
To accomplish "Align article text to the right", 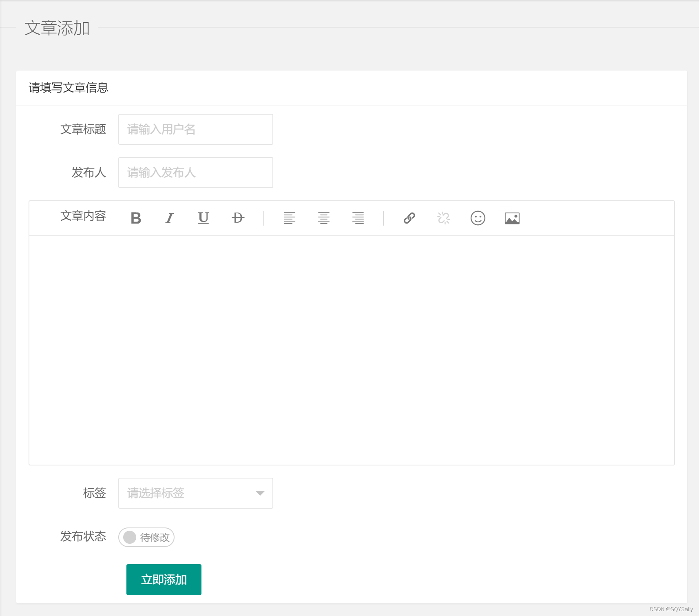I will click(x=358, y=218).
